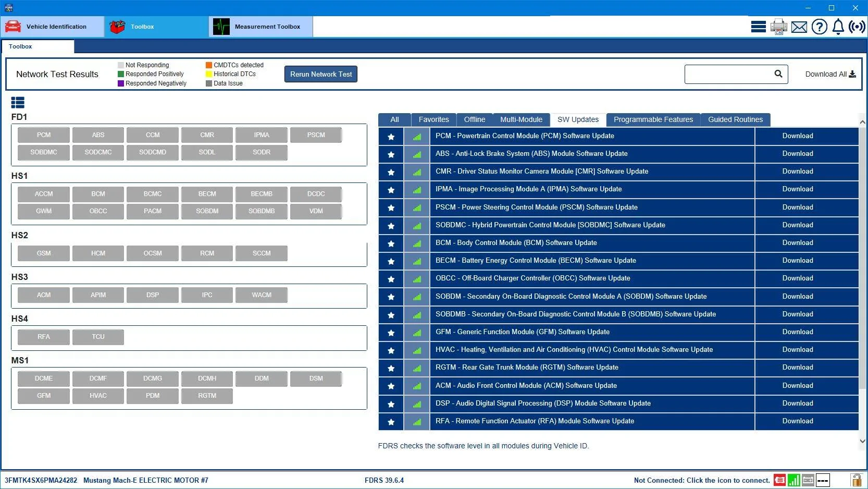The width and height of the screenshot is (868, 489).
Task: Open the mail envelope icon
Action: pyautogui.click(x=799, y=27)
